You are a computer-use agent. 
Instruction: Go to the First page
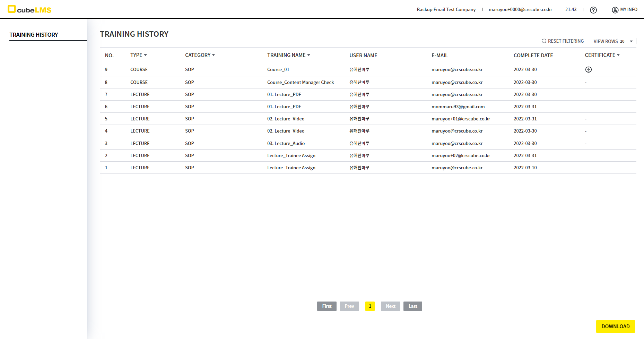tap(327, 306)
